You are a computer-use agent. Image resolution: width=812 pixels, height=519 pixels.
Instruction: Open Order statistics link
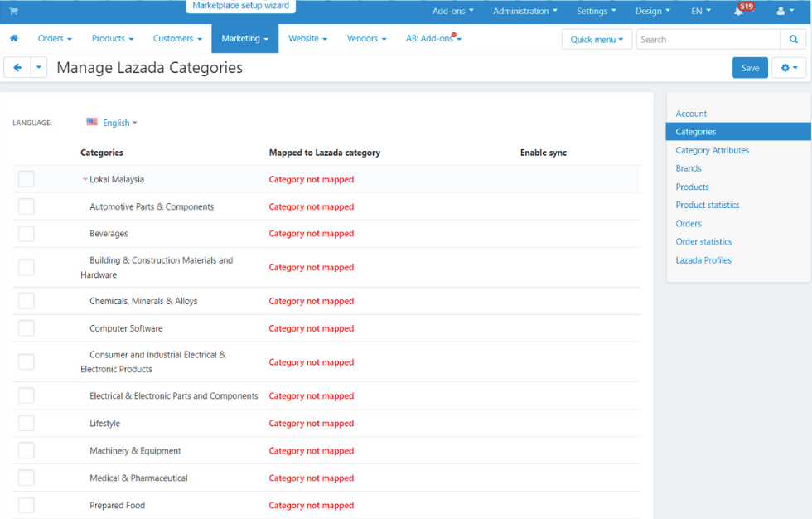pyautogui.click(x=703, y=242)
